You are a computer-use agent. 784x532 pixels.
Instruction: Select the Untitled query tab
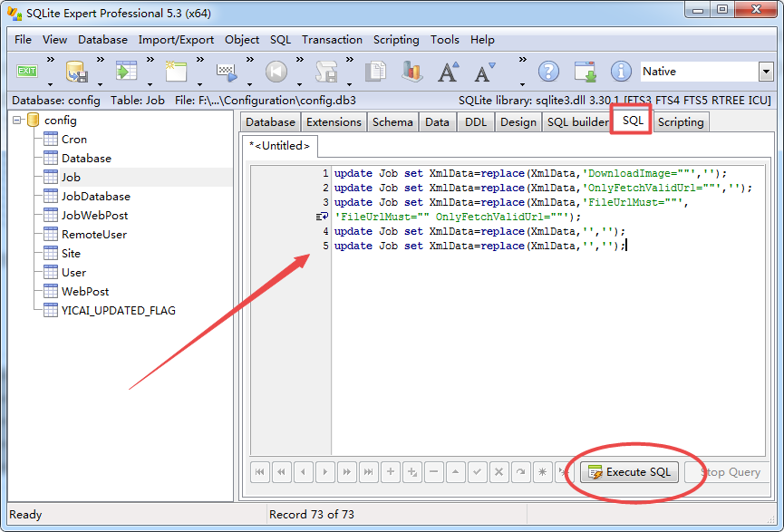[x=280, y=146]
